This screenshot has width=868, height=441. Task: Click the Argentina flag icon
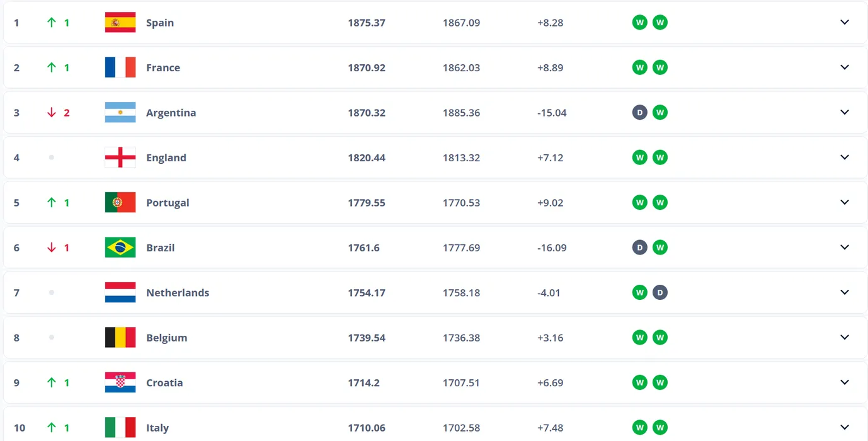coord(120,113)
